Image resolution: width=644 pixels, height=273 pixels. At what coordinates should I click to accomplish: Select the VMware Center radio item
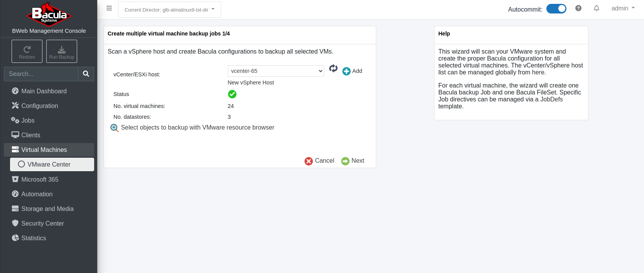[x=52, y=164]
